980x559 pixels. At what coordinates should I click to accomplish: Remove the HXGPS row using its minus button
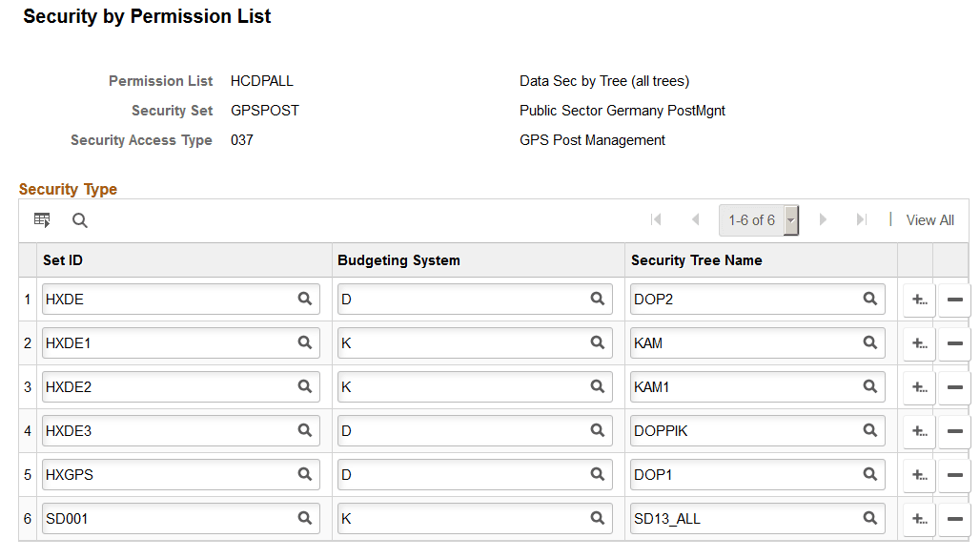pyautogui.click(x=953, y=474)
